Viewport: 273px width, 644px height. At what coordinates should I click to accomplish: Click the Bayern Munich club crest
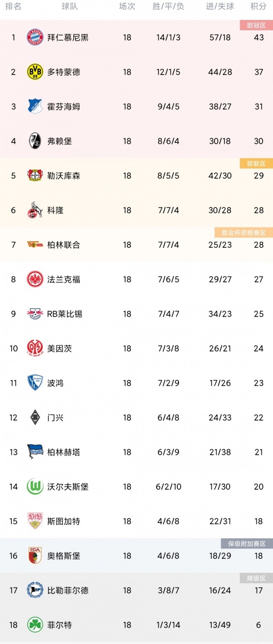35,37
